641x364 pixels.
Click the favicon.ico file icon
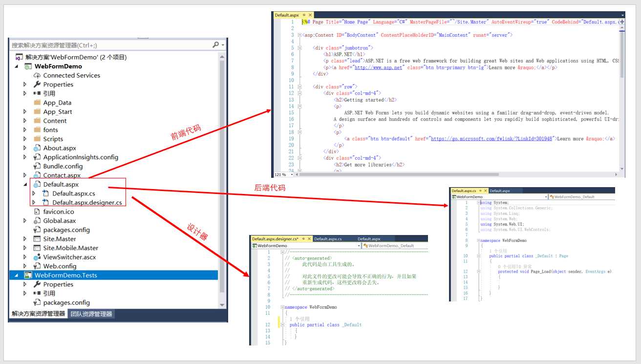click(x=37, y=212)
